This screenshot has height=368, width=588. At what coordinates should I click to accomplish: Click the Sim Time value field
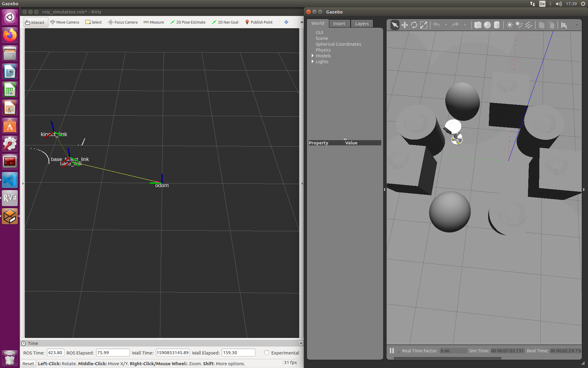507,351
